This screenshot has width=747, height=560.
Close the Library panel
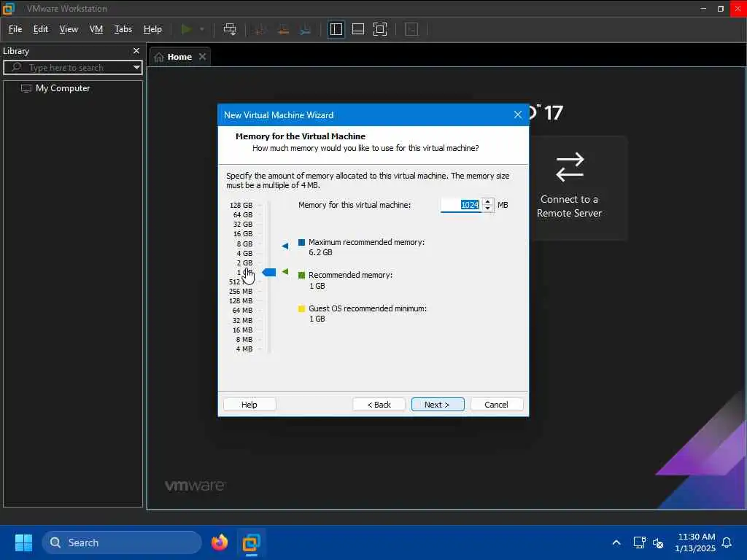click(x=136, y=50)
